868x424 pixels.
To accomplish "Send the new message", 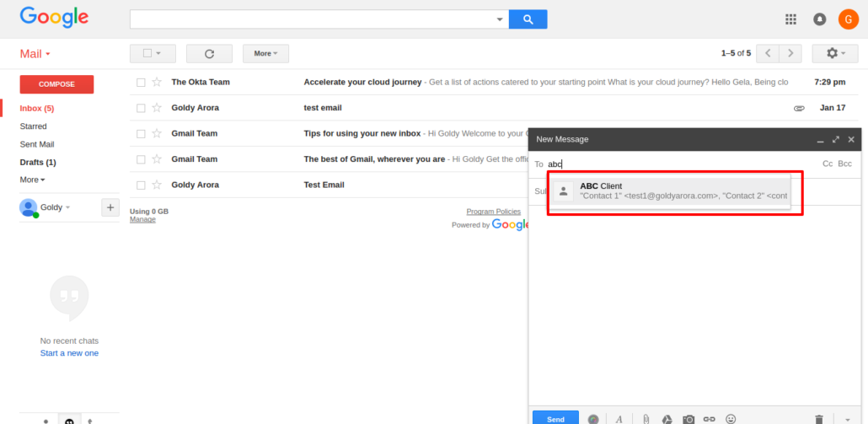I will point(556,418).
